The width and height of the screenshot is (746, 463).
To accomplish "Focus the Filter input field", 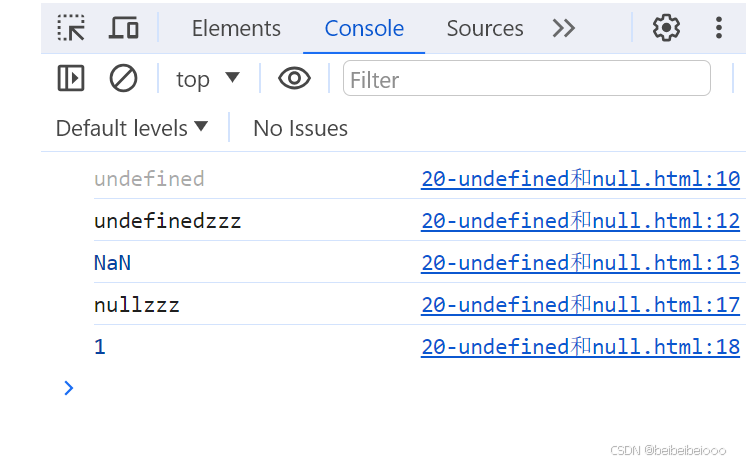I will click(527, 79).
